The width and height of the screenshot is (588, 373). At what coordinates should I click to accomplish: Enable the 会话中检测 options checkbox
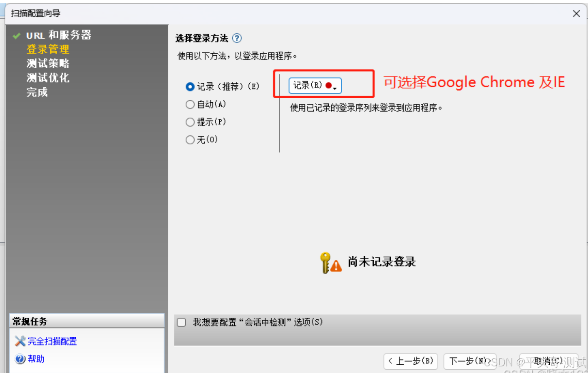click(181, 322)
